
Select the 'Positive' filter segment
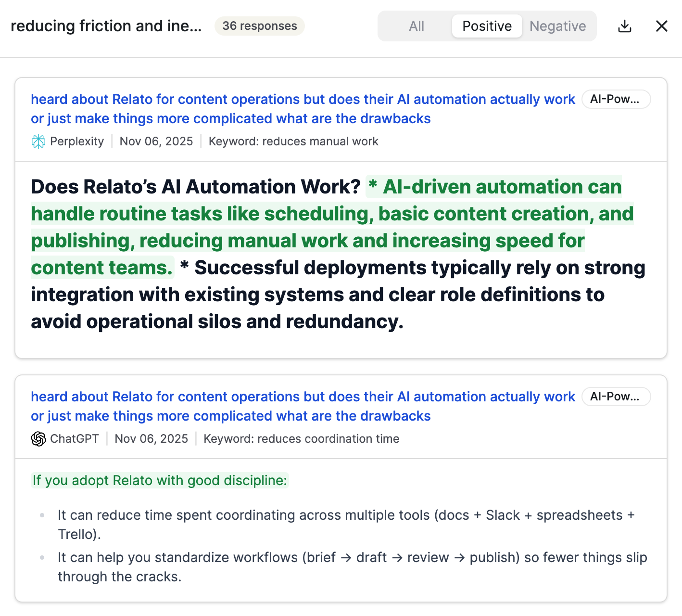487,26
